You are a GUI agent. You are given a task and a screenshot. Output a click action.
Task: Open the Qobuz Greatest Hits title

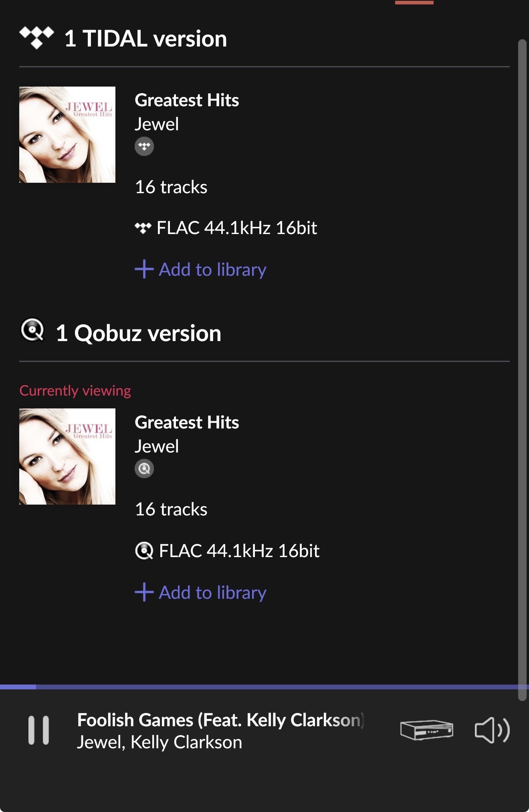187,422
